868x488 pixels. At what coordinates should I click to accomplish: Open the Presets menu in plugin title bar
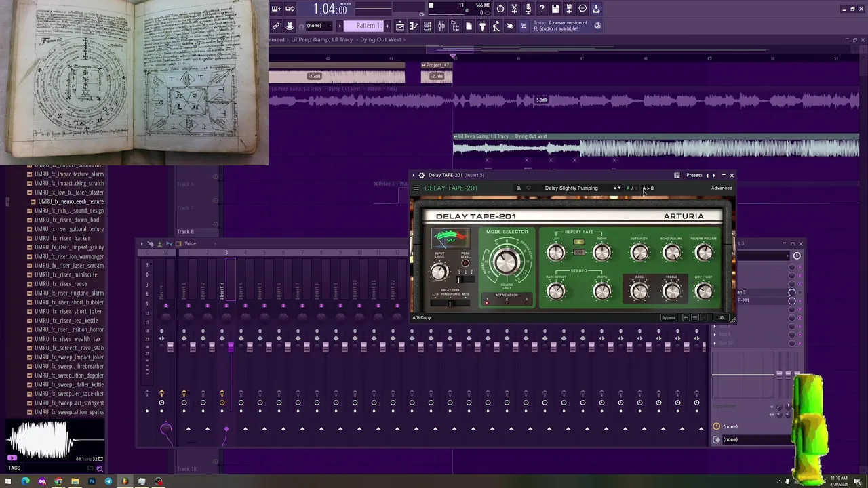[x=694, y=175]
